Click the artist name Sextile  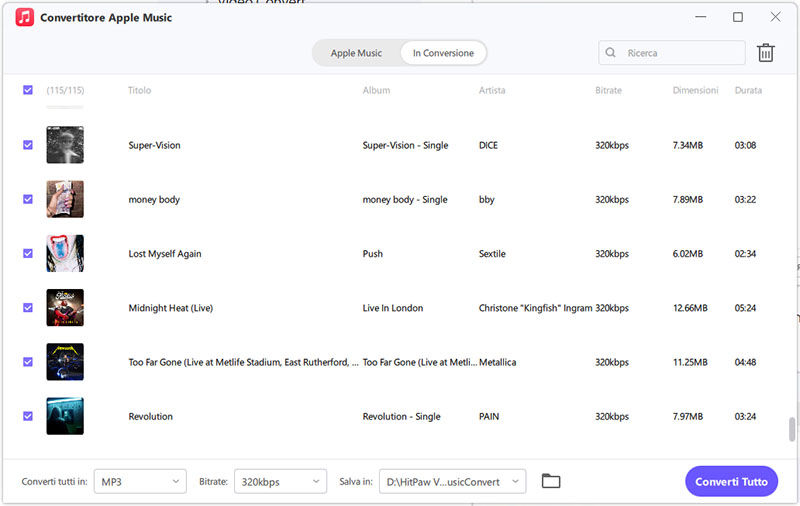point(492,254)
